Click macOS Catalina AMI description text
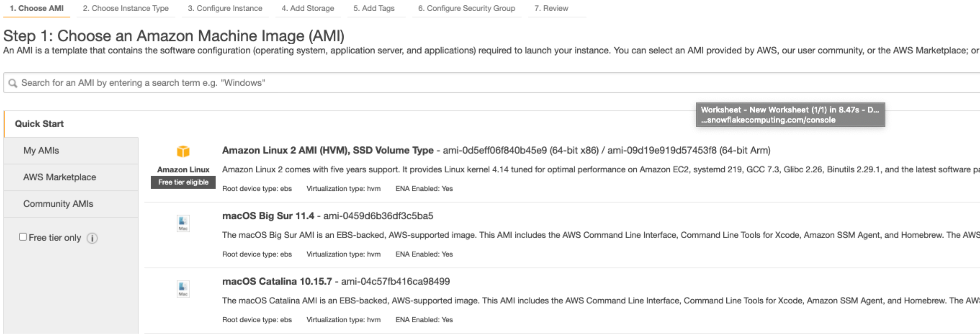 tap(600, 301)
